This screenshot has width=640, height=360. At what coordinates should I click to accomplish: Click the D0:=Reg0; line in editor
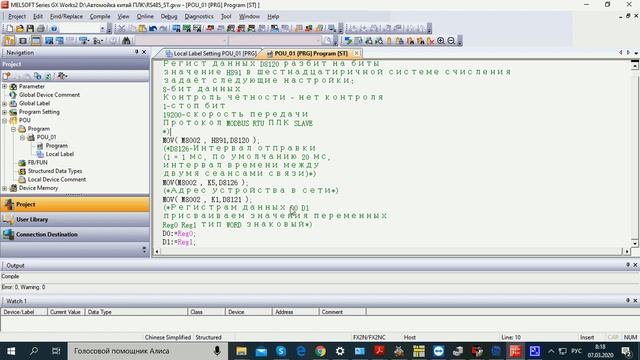click(x=179, y=234)
